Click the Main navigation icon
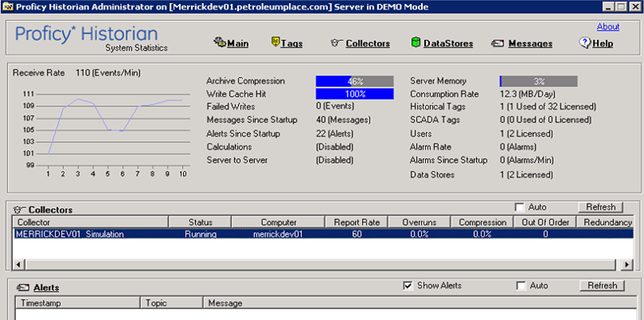Viewport: 644px width, 320px height. pyautogui.click(x=220, y=43)
